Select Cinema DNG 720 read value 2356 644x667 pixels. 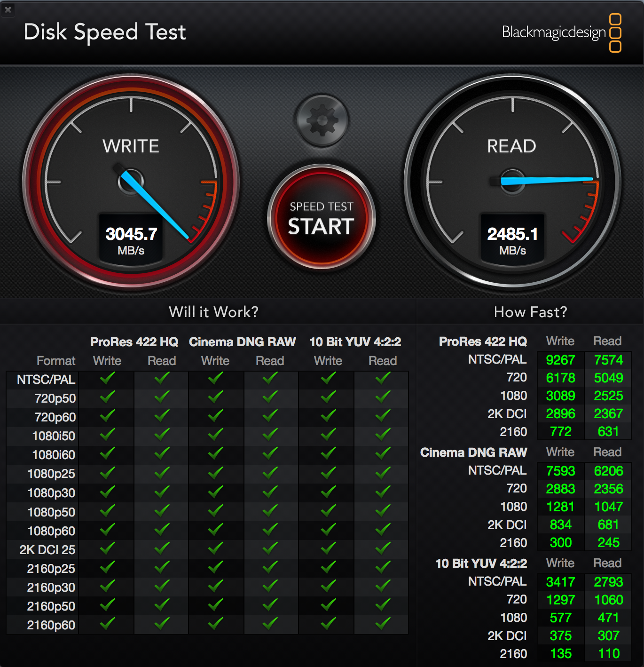click(x=608, y=489)
